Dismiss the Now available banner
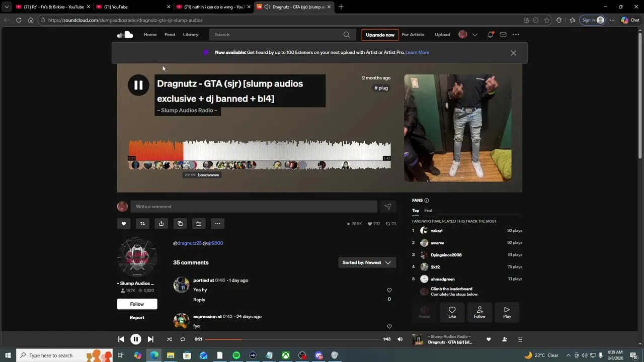This screenshot has width=644, height=362. coord(513,53)
